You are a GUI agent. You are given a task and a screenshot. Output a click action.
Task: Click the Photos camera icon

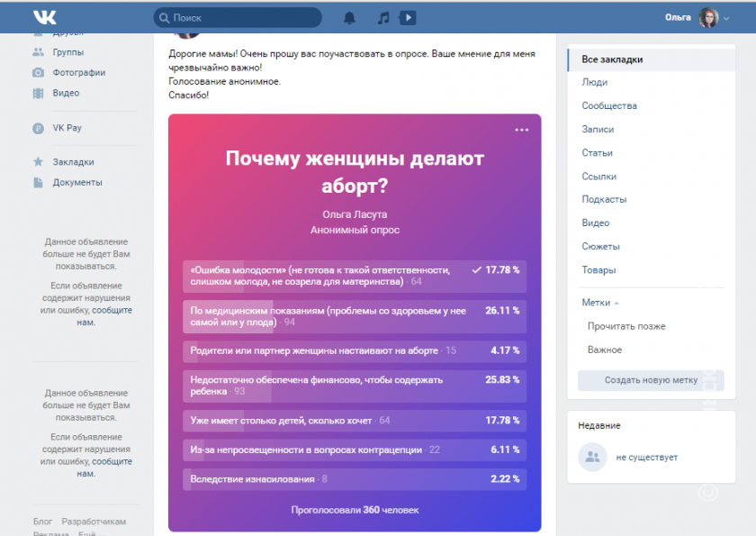38,73
